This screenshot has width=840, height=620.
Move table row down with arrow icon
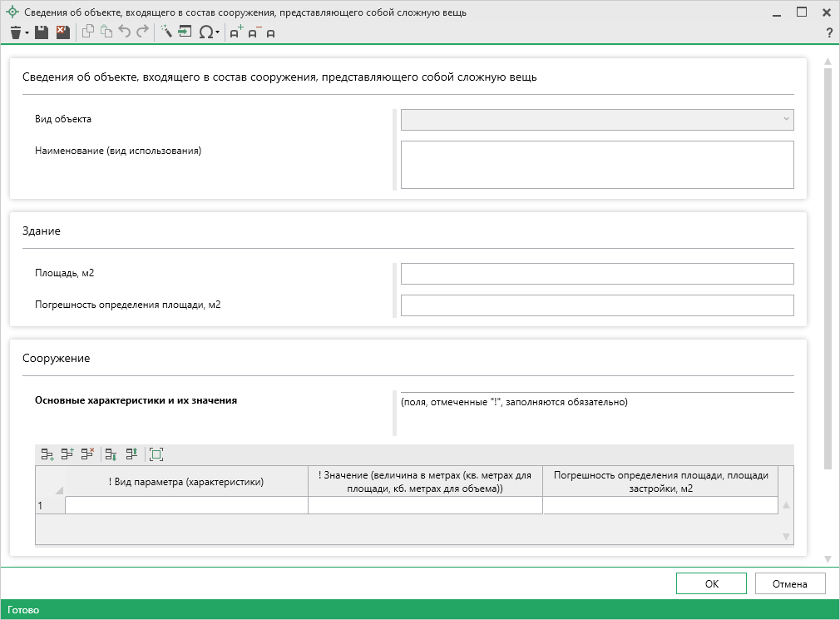(x=111, y=454)
